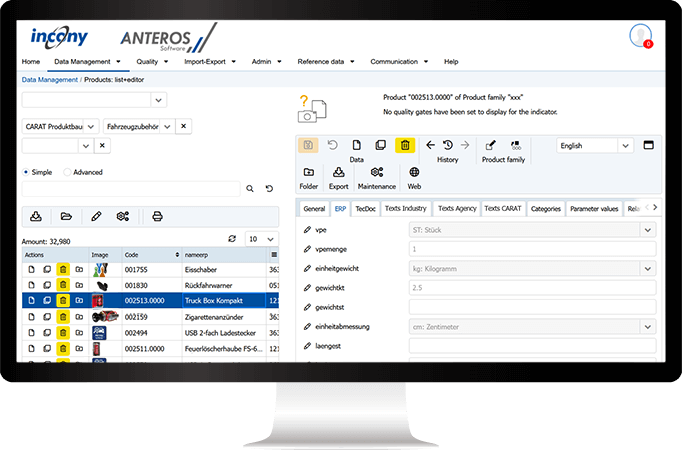Open the Folder toolbar button
The height and width of the screenshot is (450, 682).
[308, 172]
